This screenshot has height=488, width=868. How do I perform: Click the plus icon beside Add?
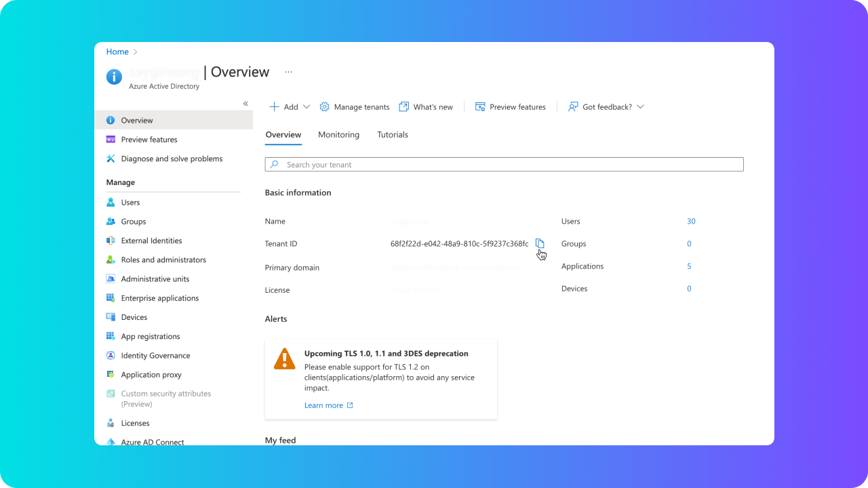(x=274, y=107)
